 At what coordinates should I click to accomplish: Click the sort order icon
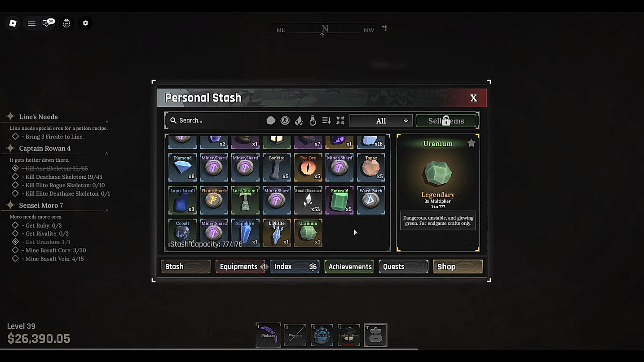(x=326, y=120)
